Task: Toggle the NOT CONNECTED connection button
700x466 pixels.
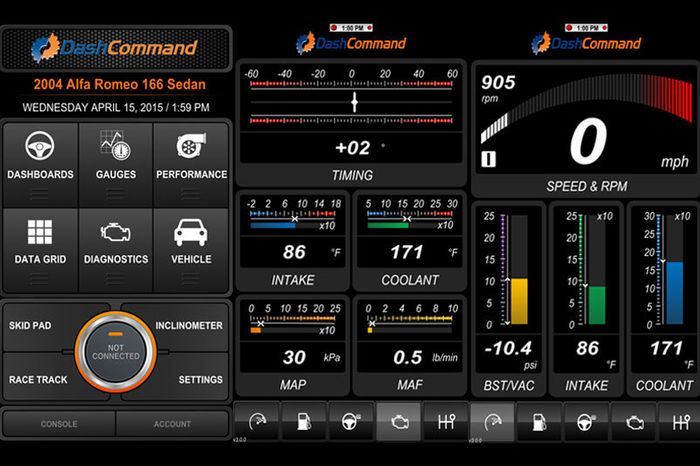Action: 115,351
